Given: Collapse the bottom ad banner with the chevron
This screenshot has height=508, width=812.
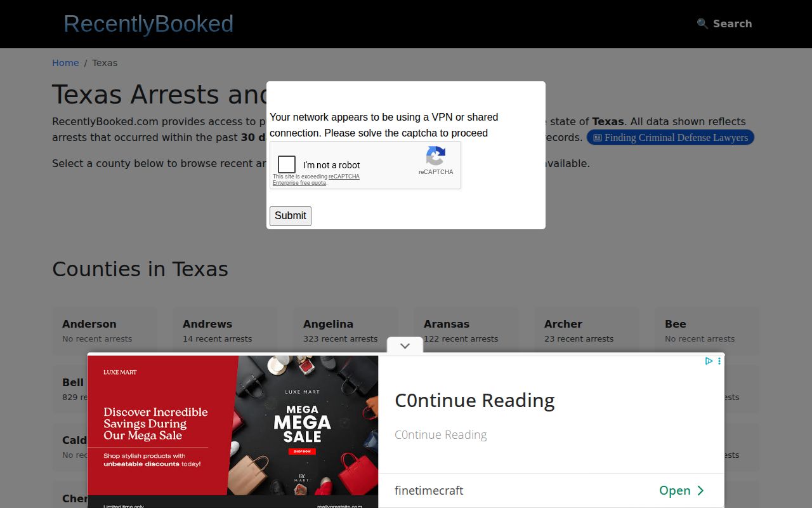Looking at the screenshot, I should pyautogui.click(x=405, y=345).
